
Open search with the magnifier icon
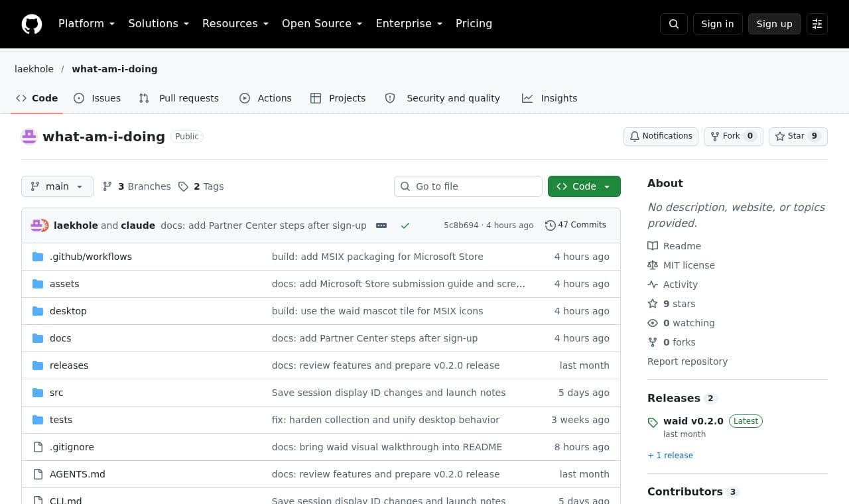[674, 24]
